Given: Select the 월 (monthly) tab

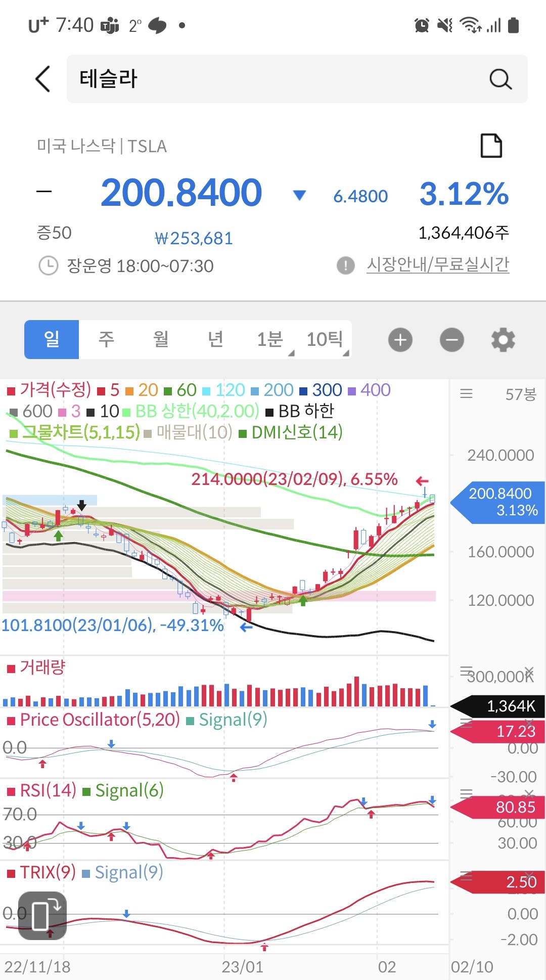Looking at the screenshot, I should coord(161,339).
